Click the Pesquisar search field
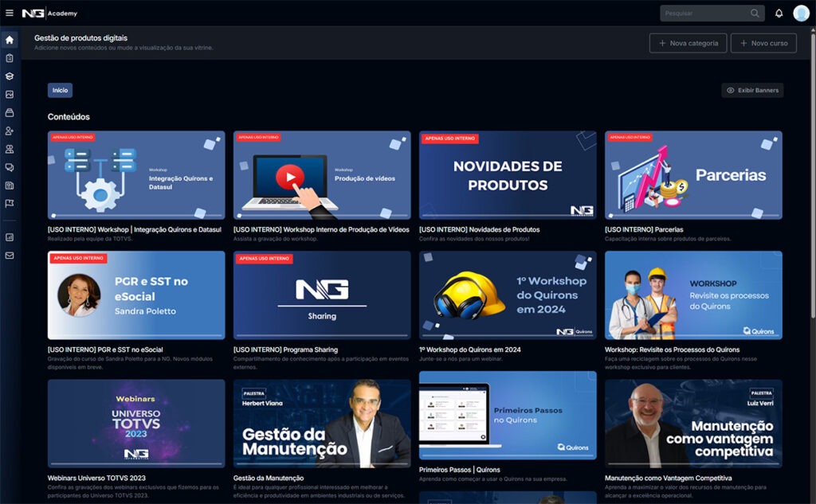This screenshot has width=816, height=504. pos(712,14)
